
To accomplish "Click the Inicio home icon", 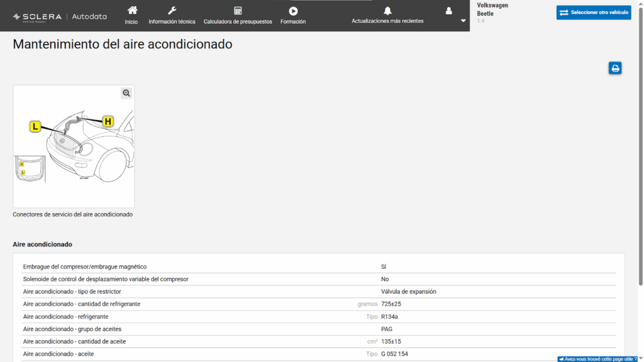I will tap(131, 11).
